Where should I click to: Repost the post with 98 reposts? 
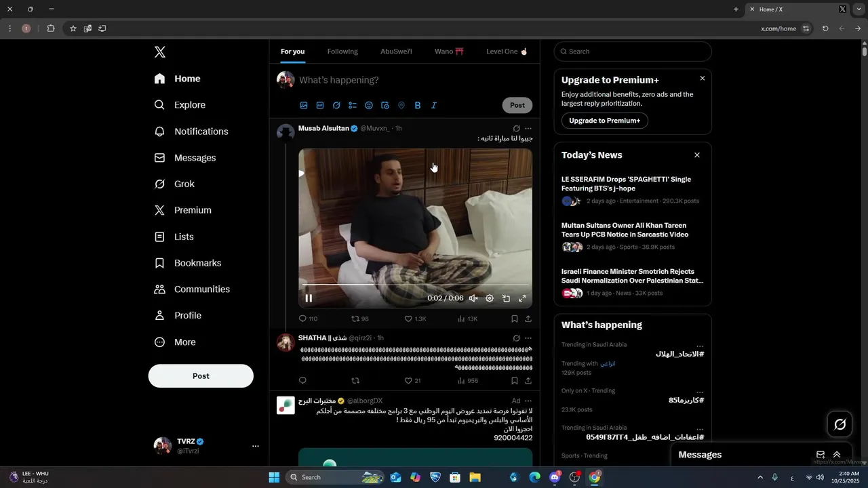click(360, 319)
